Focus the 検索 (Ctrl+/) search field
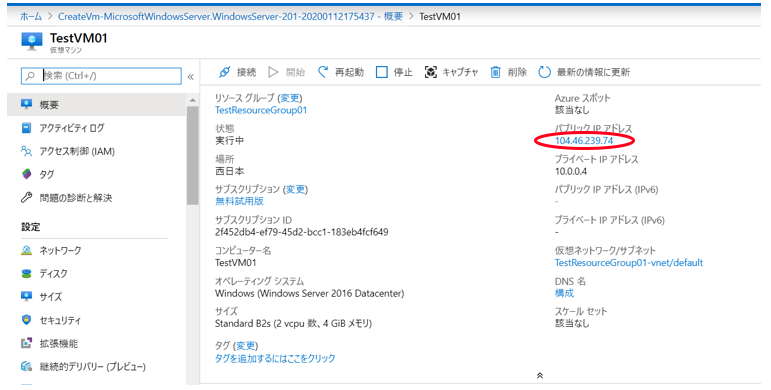This screenshot has height=390, width=771. [101, 76]
